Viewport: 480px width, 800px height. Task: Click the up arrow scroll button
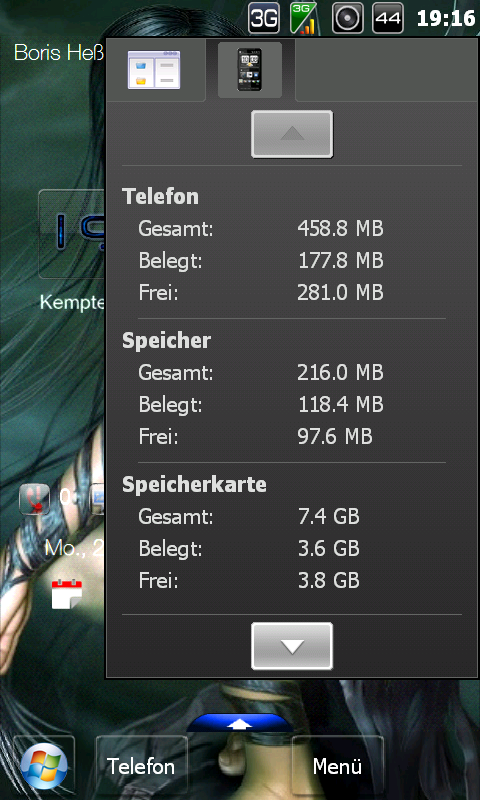click(x=292, y=134)
